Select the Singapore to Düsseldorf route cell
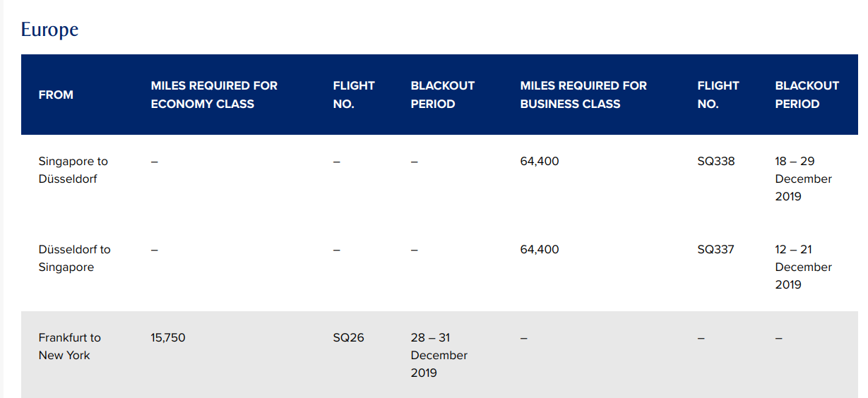This screenshot has width=868, height=398. tap(73, 170)
